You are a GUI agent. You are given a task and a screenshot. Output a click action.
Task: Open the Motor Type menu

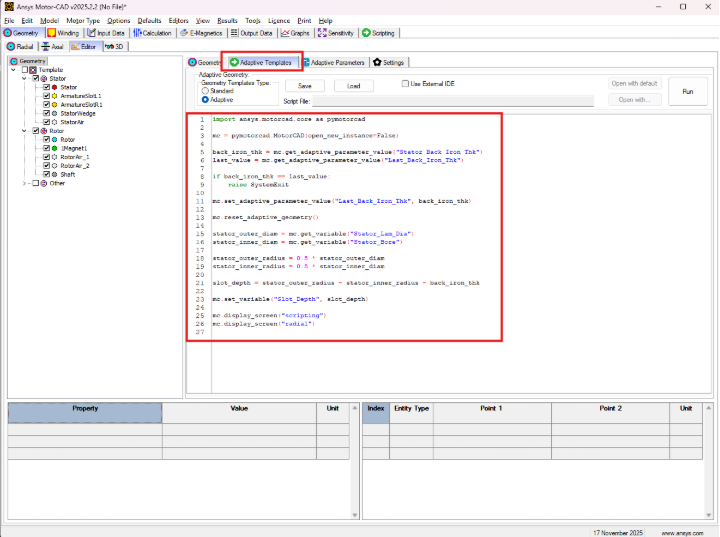(83, 21)
